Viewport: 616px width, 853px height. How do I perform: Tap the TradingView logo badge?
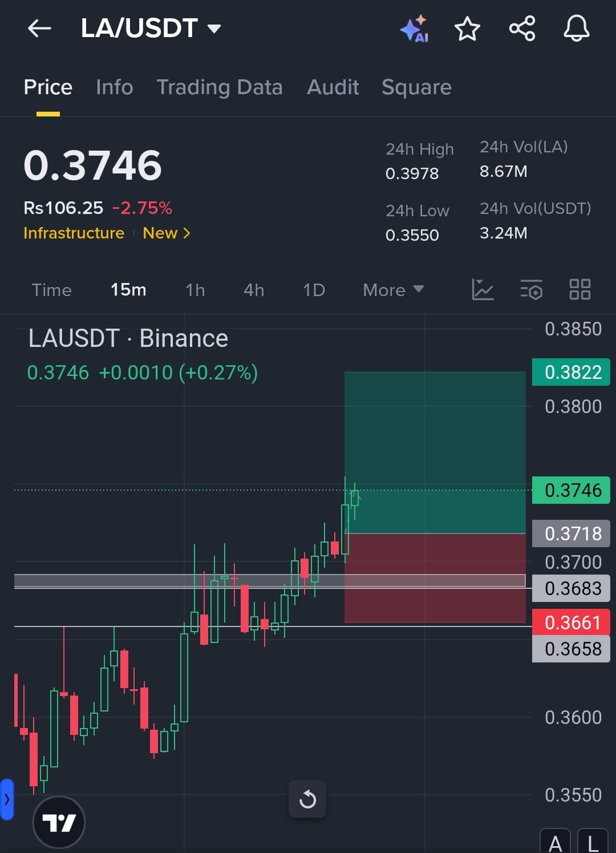(59, 822)
